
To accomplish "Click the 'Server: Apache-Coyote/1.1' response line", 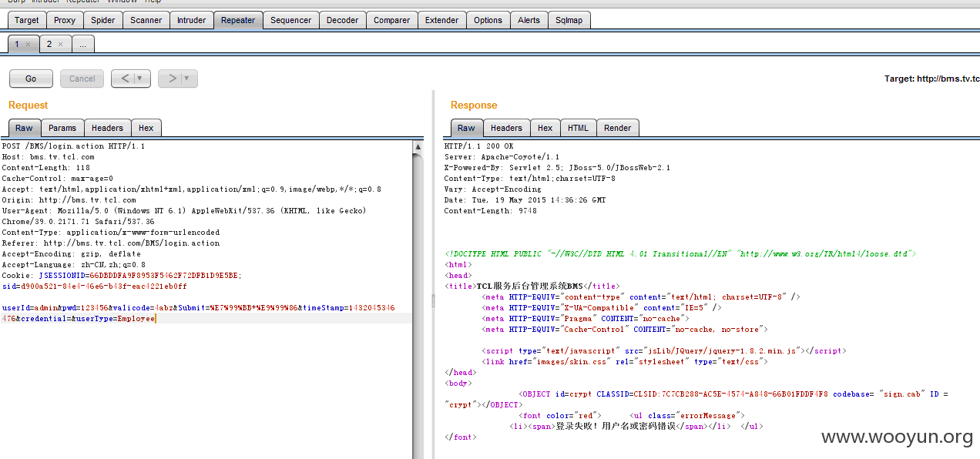I will coord(502,156).
